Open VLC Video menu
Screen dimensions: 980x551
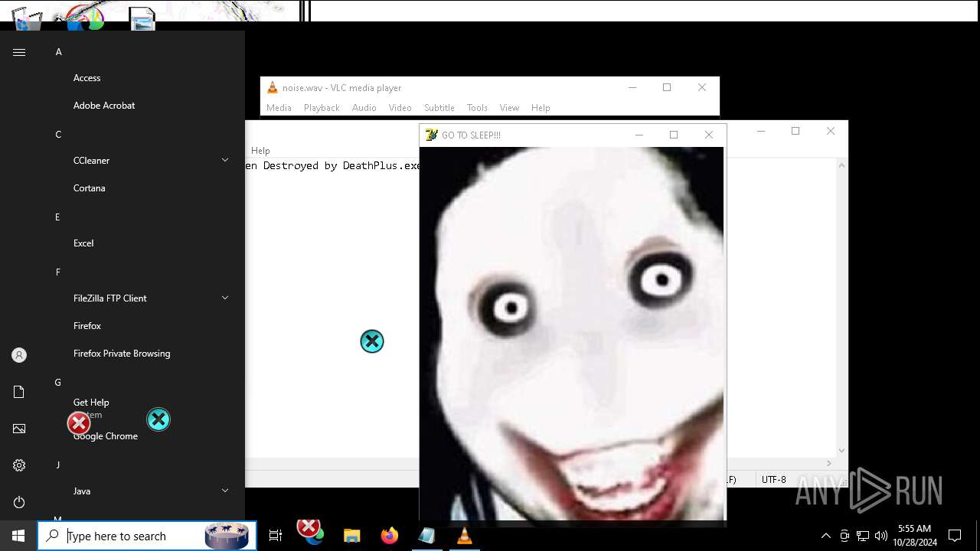[x=400, y=108]
